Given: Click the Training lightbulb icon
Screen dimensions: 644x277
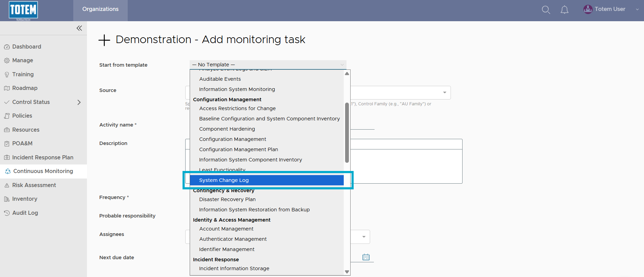Looking at the screenshot, I should [x=7, y=75].
